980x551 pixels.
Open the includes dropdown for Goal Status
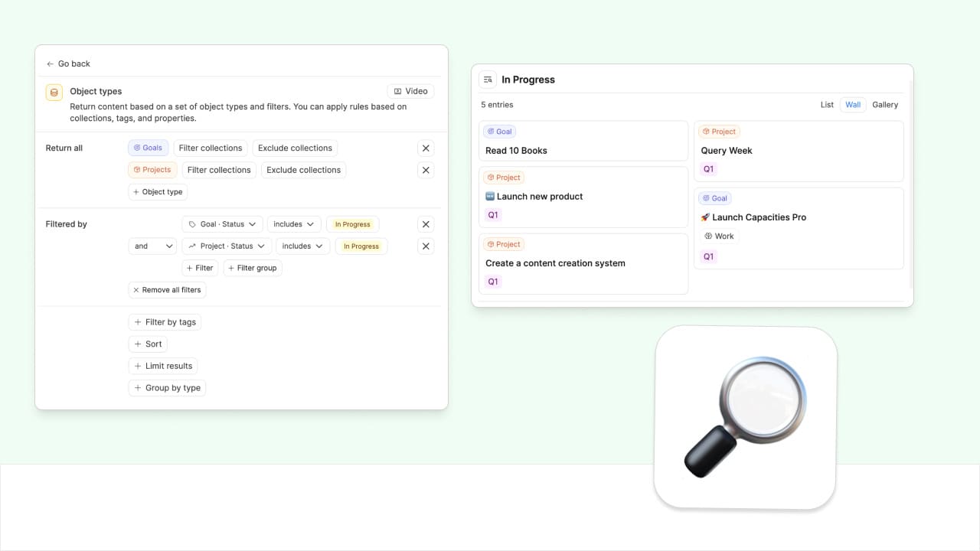click(x=294, y=224)
